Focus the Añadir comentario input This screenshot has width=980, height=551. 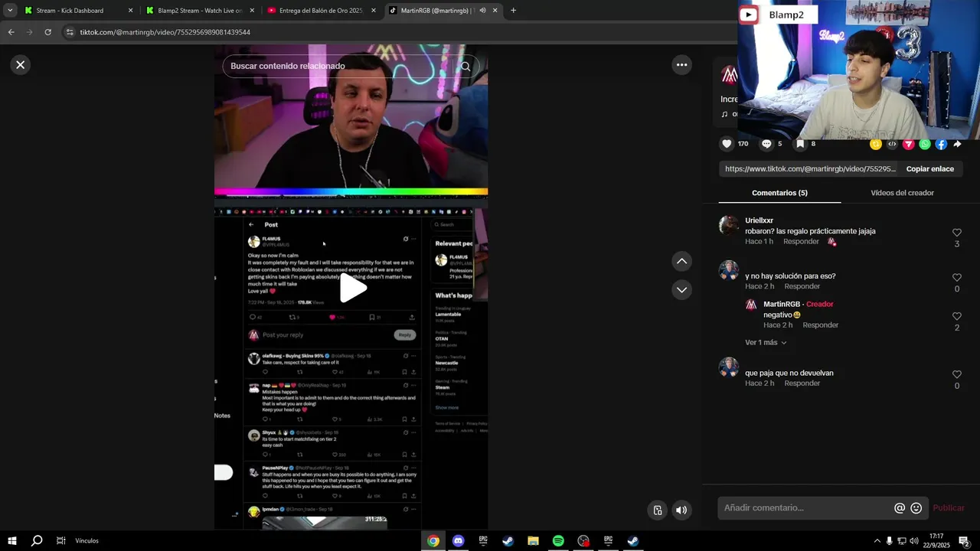pyautogui.click(x=804, y=508)
